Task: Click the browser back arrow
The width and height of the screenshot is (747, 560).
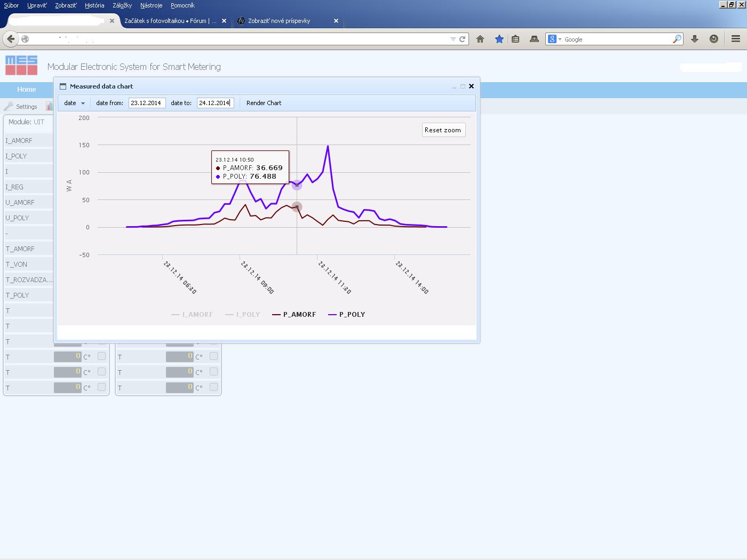Action: click(x=11, y=39)
